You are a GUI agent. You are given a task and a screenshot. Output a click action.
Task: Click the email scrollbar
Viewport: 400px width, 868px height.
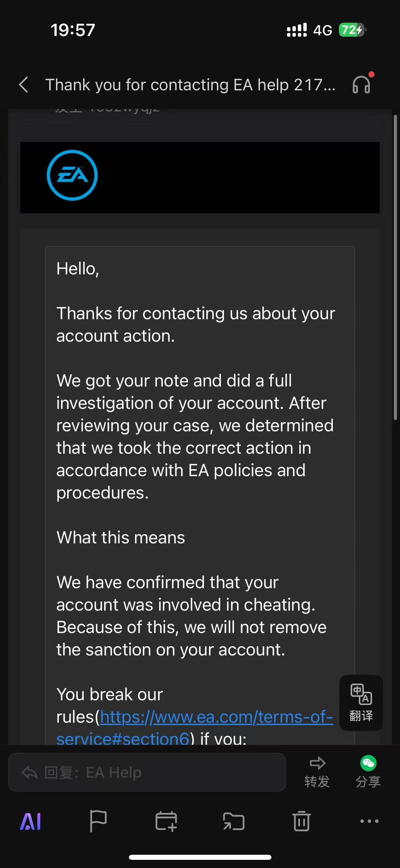tap(395, 268)
